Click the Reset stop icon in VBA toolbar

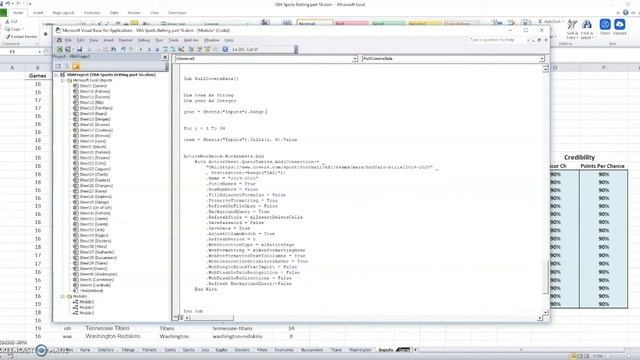coord(157,49)
